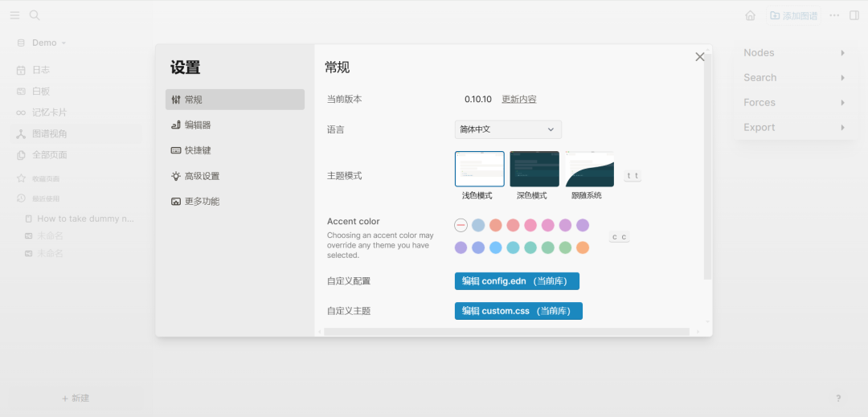Expand the Nodes graph panel section
The image size is (868, 417).
[x=794, y=52]
